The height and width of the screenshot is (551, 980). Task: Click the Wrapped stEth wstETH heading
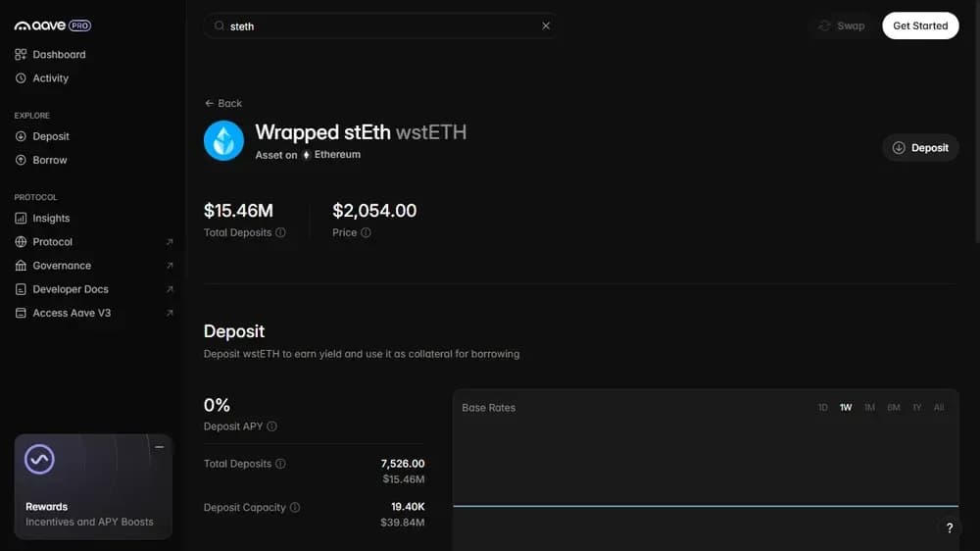[x=361, y=132]
